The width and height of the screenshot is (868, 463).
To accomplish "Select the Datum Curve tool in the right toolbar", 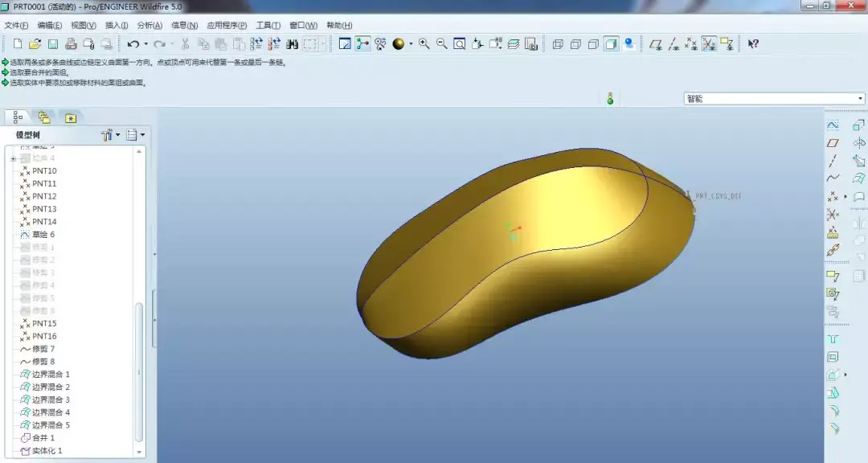I will (x=833, y=178).
